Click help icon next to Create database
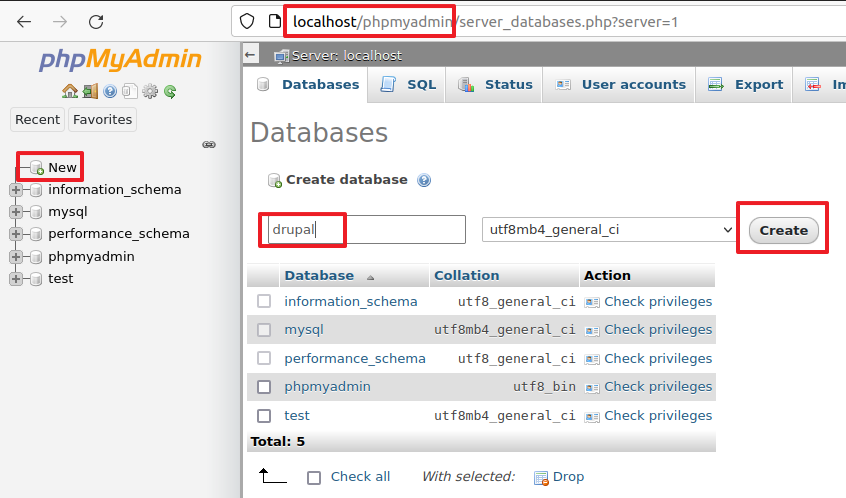The height and width of the screenshot is (498, 846). [x=424, y=181]
